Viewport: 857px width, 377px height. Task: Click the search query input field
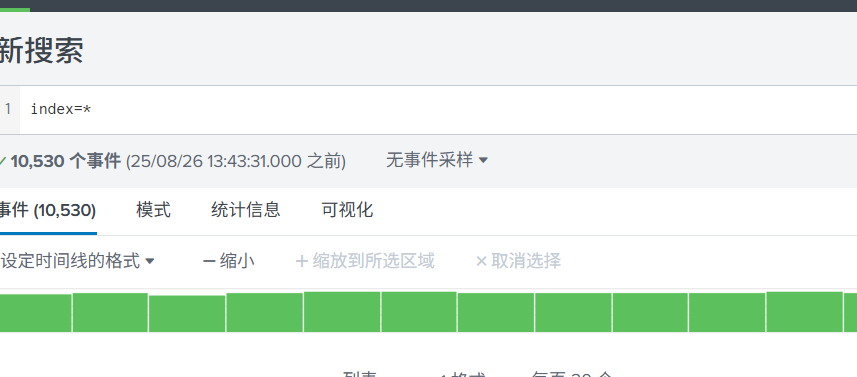(x=437, y=110)
